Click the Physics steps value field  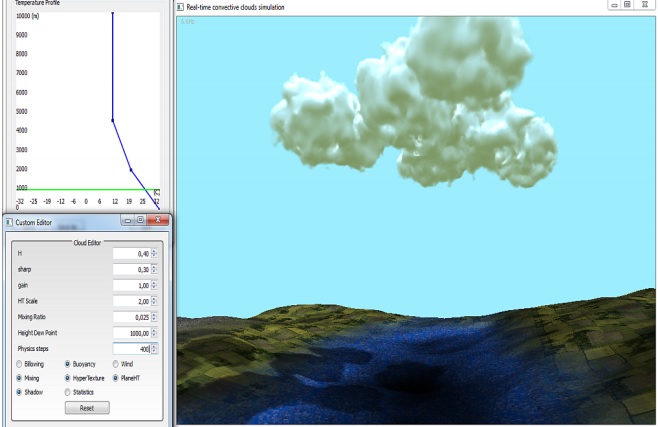coord(132,349)
